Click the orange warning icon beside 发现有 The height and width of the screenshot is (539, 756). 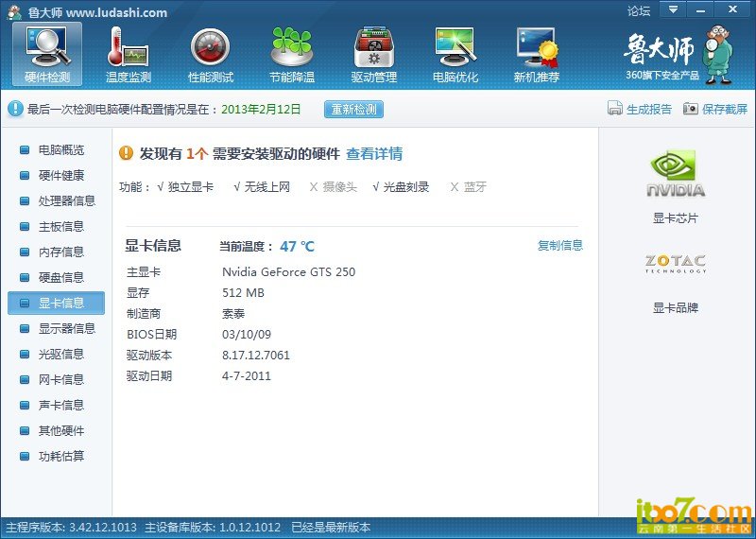click(126, 153)
